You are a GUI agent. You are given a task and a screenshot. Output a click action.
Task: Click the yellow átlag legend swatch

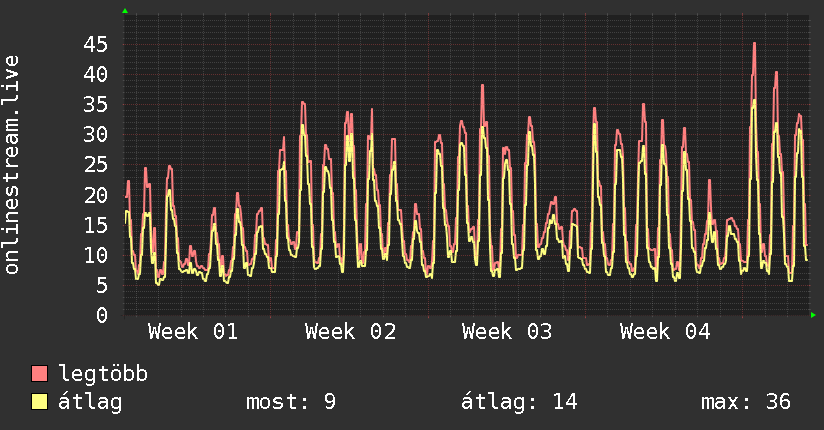[x=39, y=402]
